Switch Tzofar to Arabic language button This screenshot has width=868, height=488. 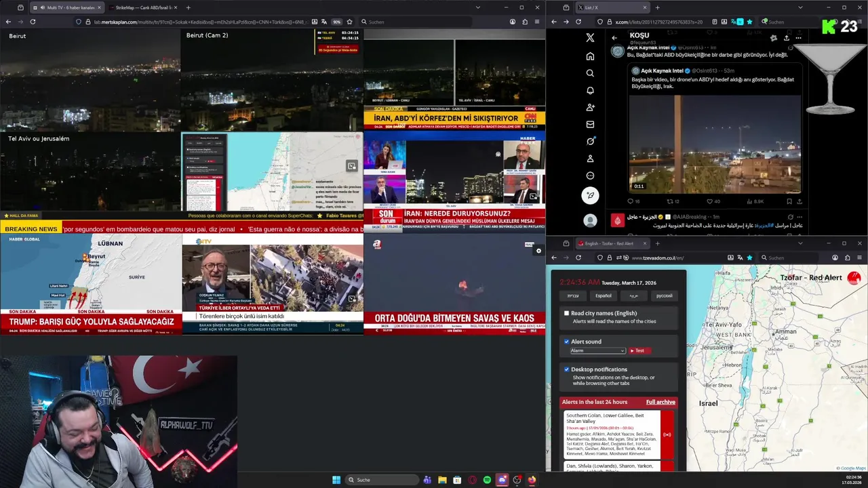pos(634,296)
